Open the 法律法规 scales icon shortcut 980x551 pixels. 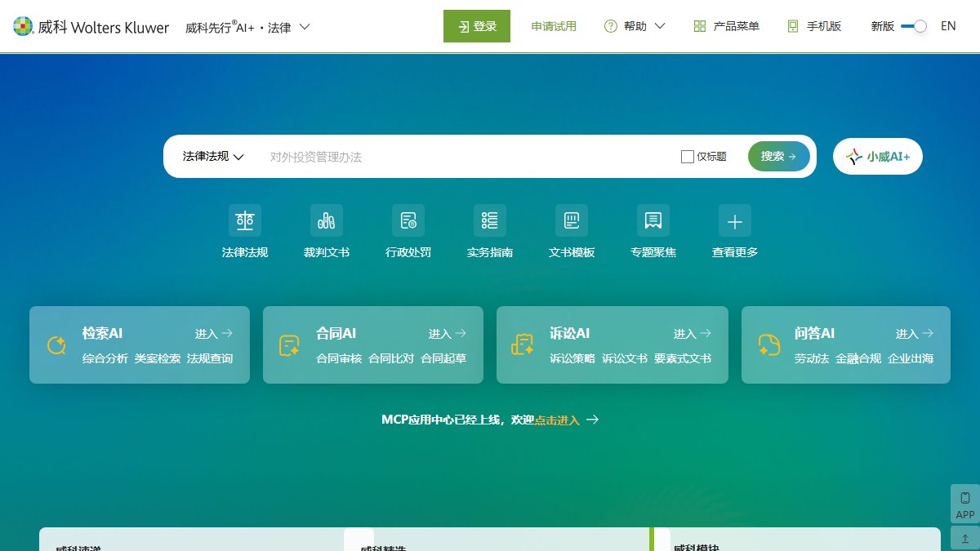[x=245, y=220]
